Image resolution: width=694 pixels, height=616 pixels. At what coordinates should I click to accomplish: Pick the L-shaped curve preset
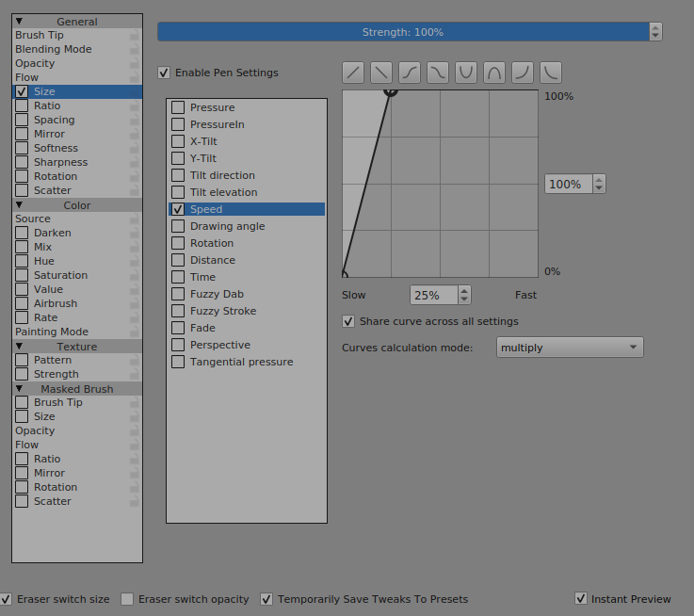click(x=551, y=73)
